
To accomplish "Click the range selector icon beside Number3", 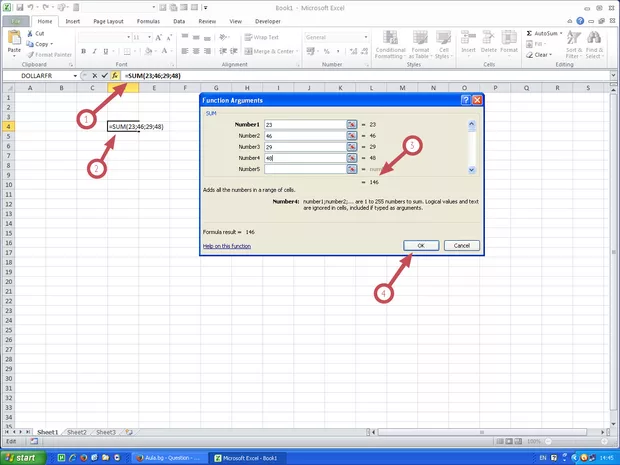I will (352, 147).
